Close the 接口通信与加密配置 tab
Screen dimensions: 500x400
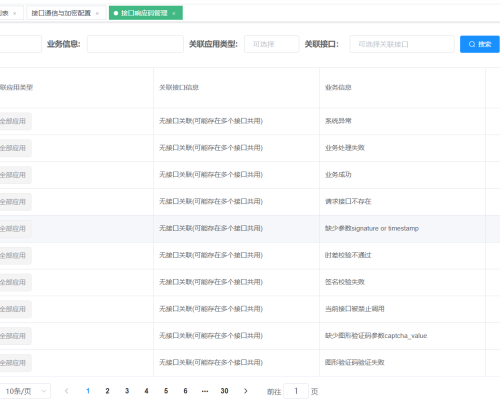(x=97, y=13)
